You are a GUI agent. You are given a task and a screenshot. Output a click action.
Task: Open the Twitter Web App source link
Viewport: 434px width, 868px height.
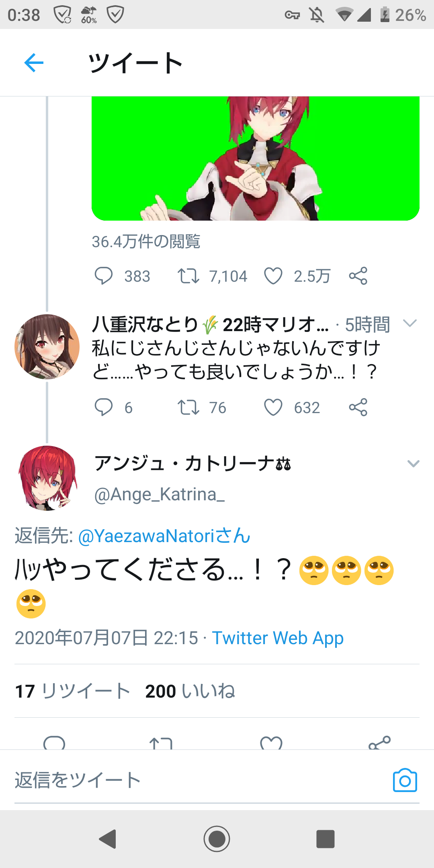278,638
